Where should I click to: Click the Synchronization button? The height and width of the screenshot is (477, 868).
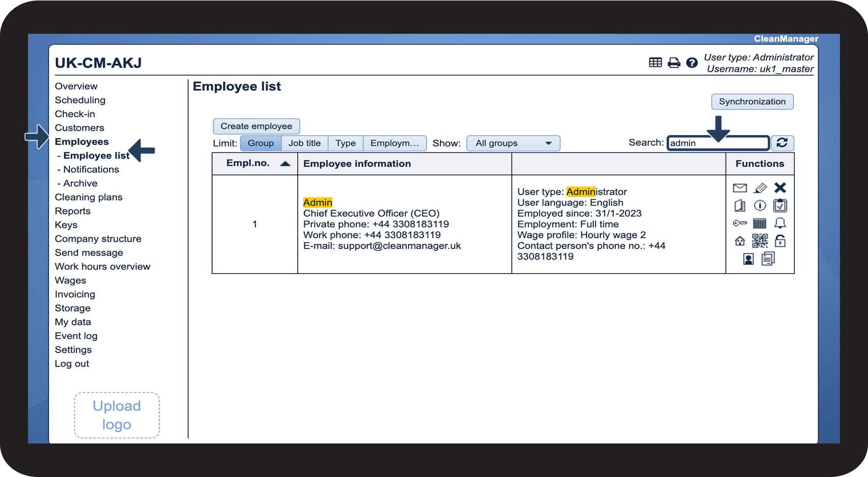[x=752, y=102]
